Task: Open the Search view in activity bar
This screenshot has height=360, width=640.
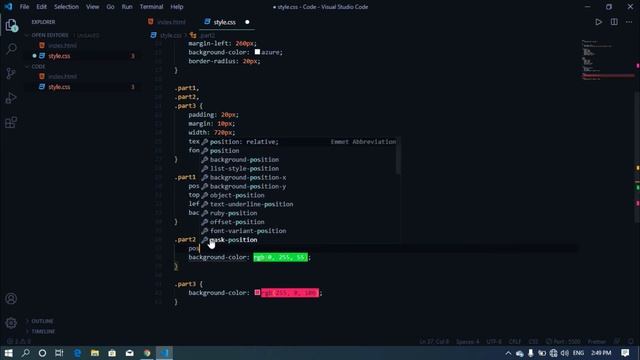Action: pos(11,49)
